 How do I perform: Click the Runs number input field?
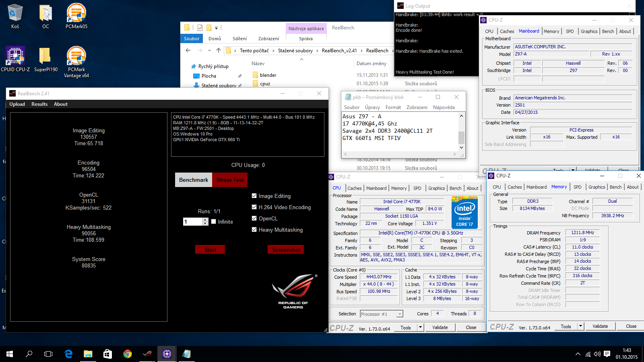pos(193,222)
